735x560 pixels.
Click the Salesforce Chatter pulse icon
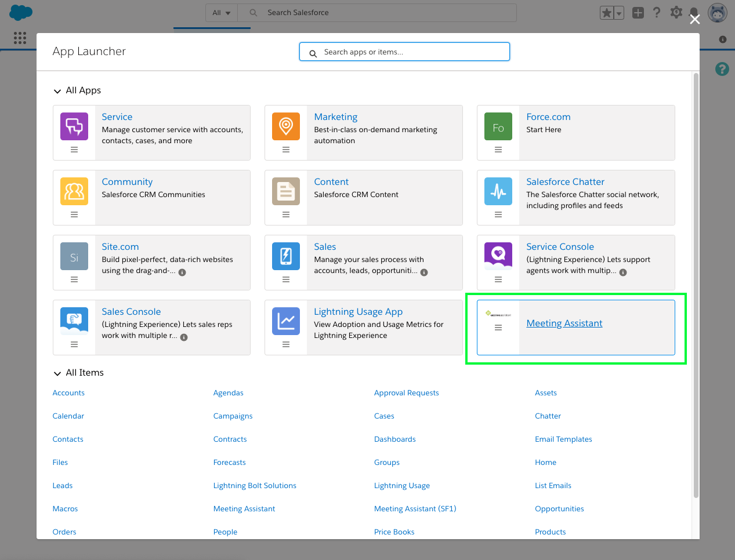(498, 191)
